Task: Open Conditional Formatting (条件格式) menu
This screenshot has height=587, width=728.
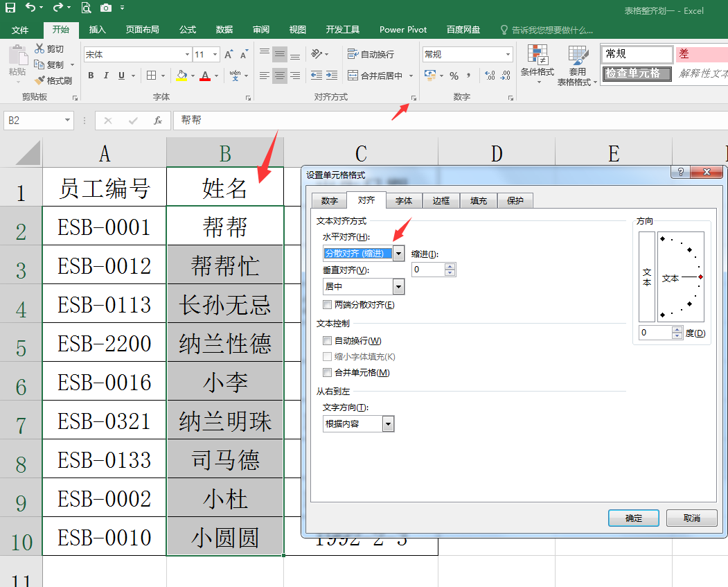Action: coord(538,64)
